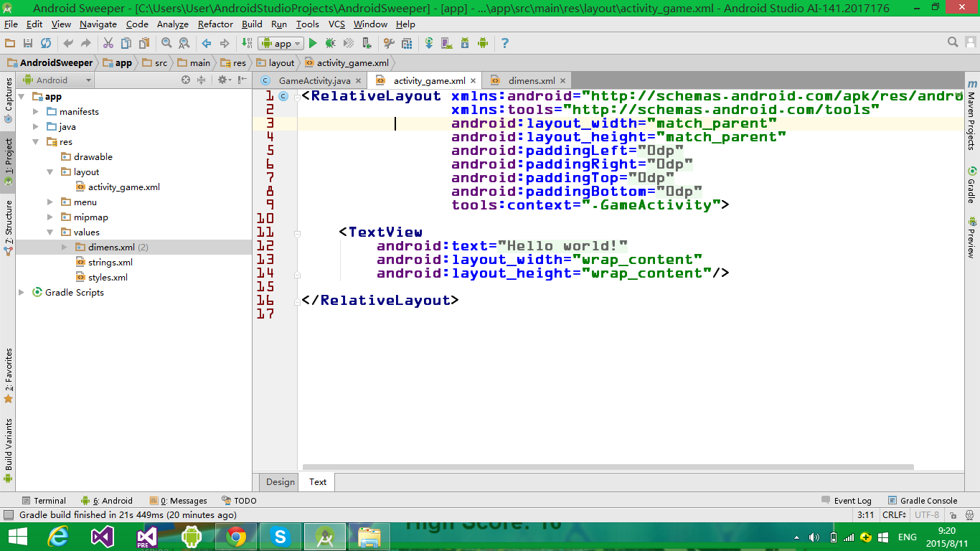Collapse the layout folder
The image size is (980, 551).
point(50,171)
